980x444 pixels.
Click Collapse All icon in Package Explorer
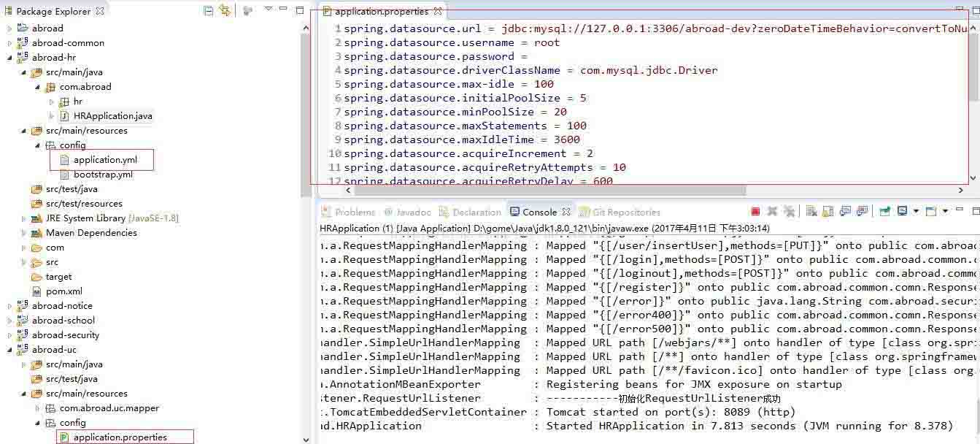coord(209,10)
